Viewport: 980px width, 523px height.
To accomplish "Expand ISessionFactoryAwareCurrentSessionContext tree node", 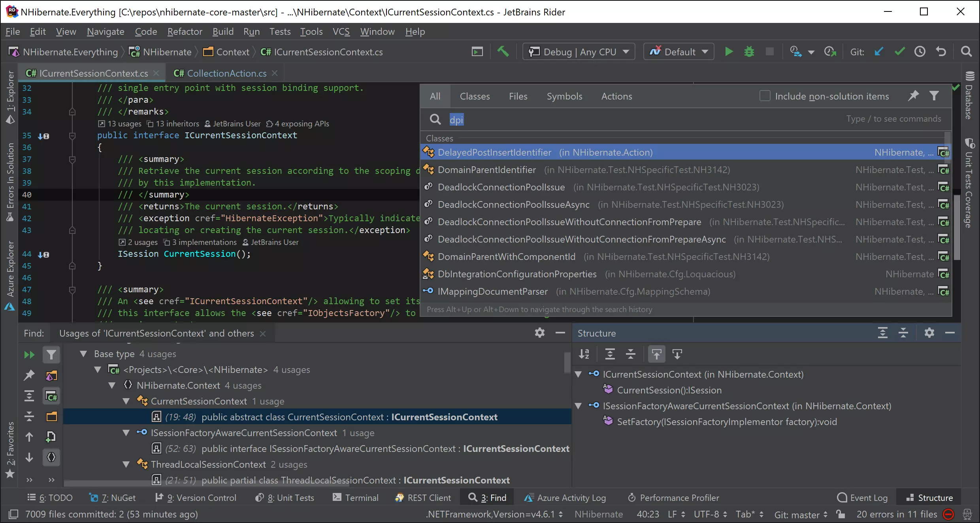I will [x=578, y=405].
